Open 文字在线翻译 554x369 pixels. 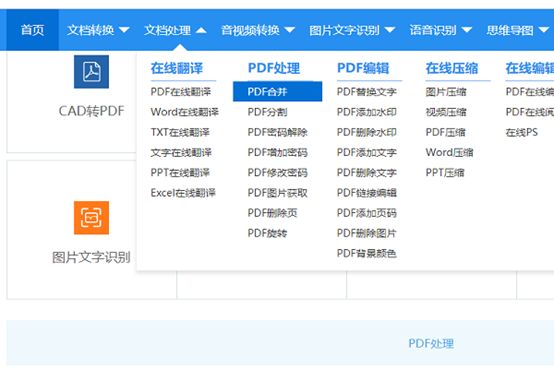[181, 152]
